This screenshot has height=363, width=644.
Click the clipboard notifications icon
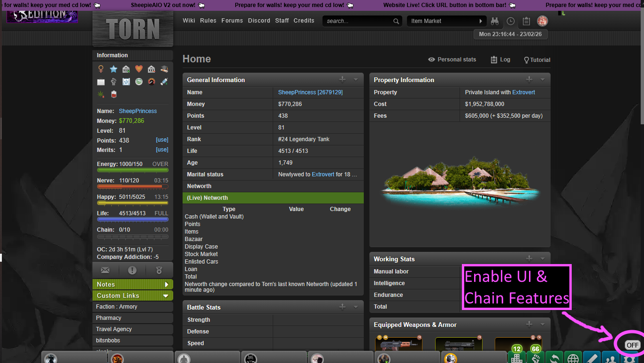pyautogui.click(x=526, y=21)
